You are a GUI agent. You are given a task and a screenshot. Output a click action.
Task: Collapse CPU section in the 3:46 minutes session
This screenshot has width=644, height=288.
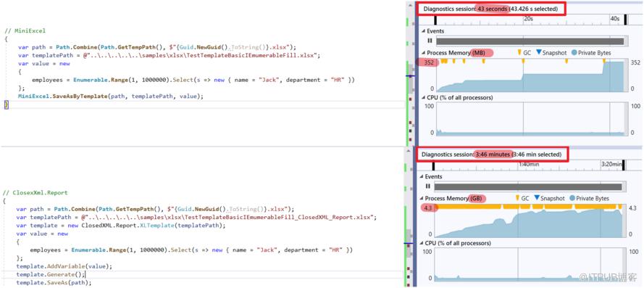click(x=422, y=243)
